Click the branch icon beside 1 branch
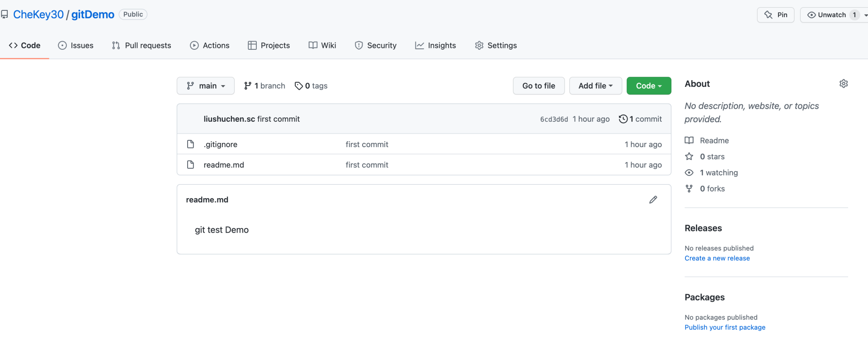Viewport: 868px width, 349px height. [x=248, y=86]
